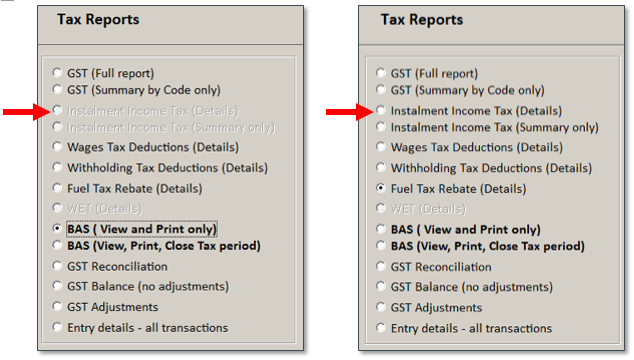Click the right panel's Tax Reports heading
This screenshot has height=360, width=634.
tap(422, 20)
